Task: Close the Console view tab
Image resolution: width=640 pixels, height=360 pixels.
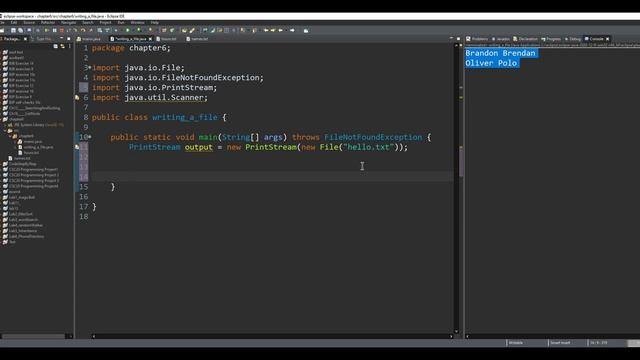Action: coord(608,39)
